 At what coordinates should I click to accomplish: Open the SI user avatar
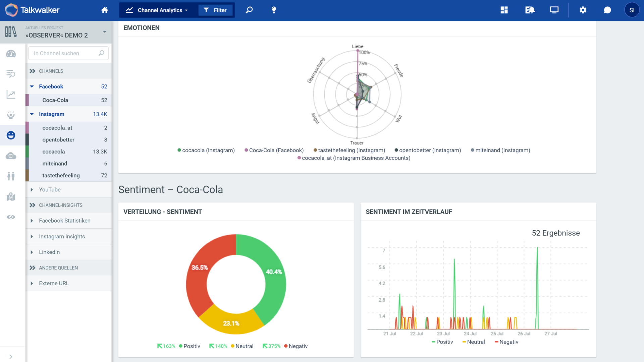click(632, 10)
